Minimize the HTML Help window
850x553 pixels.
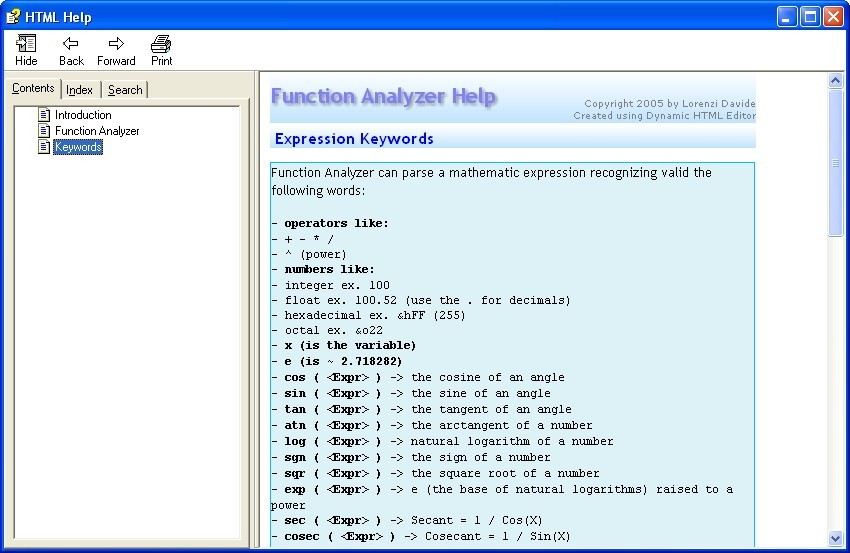[786, 17]
